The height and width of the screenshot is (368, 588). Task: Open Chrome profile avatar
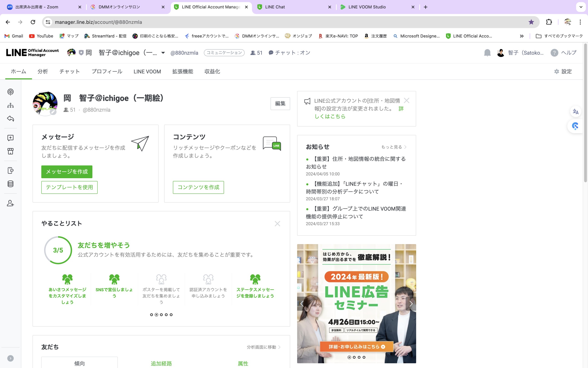click(567, 22)
